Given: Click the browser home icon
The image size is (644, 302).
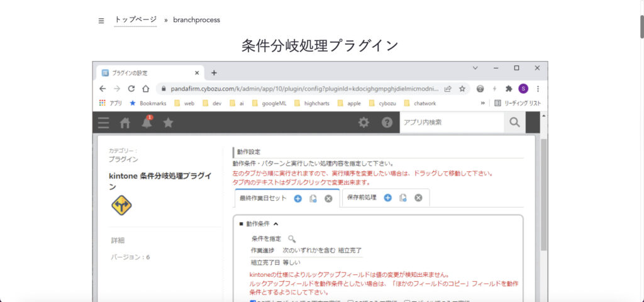Looking at the screenshot, I should [145, 89].
